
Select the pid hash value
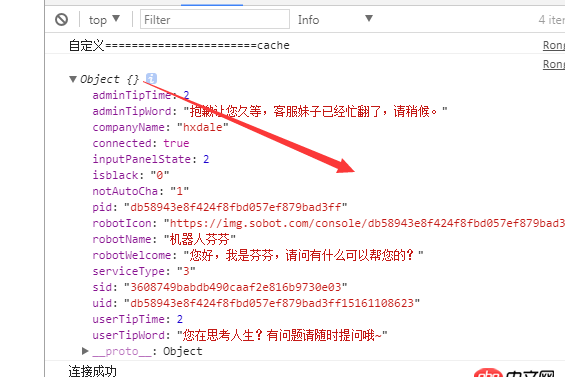236,207
